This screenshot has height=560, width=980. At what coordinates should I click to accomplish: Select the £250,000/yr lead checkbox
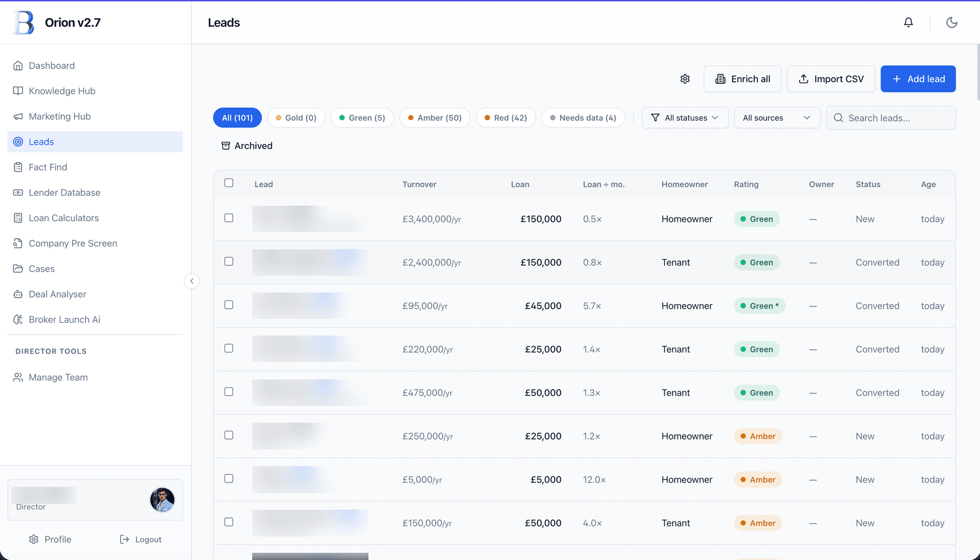[x=229, y=435]
